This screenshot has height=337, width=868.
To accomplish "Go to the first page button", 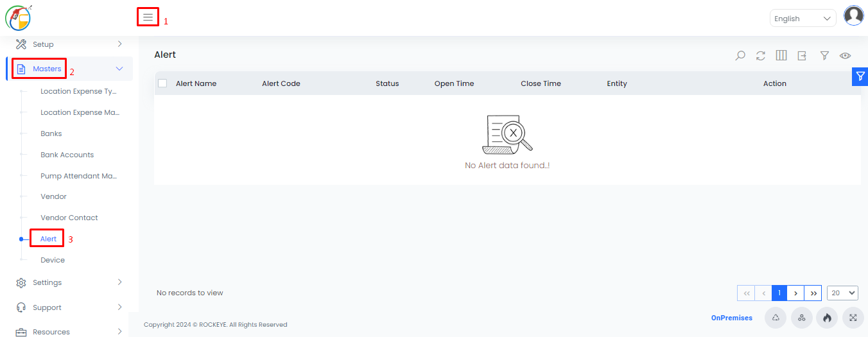I will click(x=746, y=293).
